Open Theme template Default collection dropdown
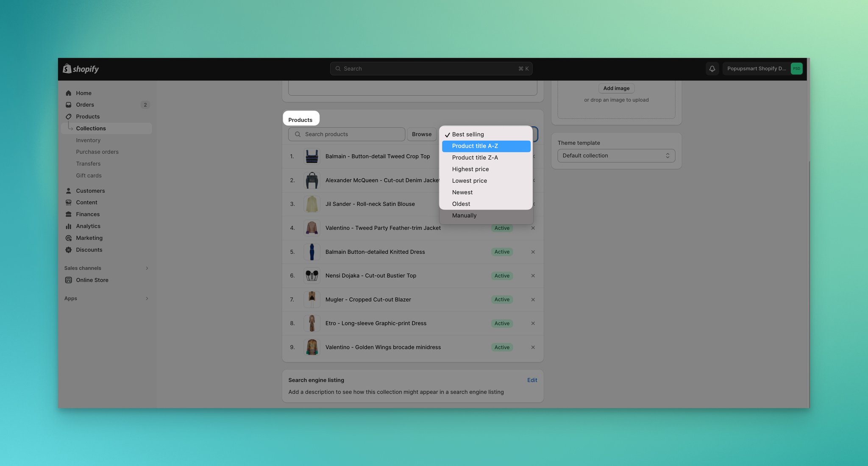Viewport: 868px width, 466px height. click(616, 155)
